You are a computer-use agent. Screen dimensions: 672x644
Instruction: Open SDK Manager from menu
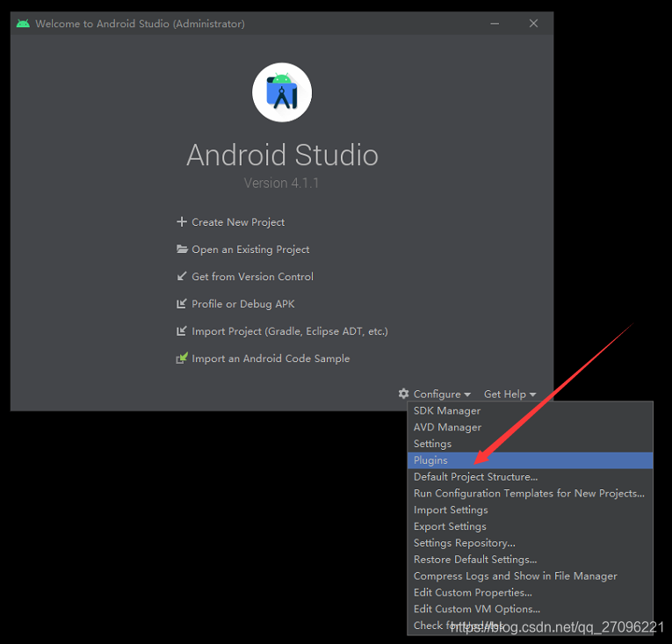(530, 411)
